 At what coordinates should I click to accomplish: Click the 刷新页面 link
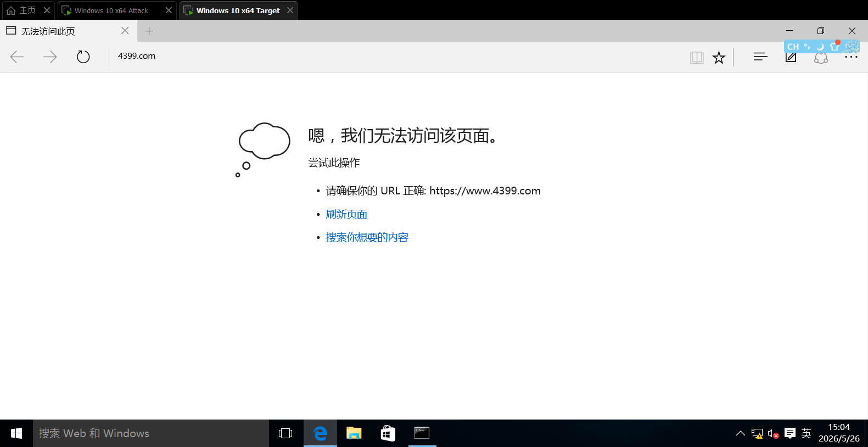click(x=346, y=214)
